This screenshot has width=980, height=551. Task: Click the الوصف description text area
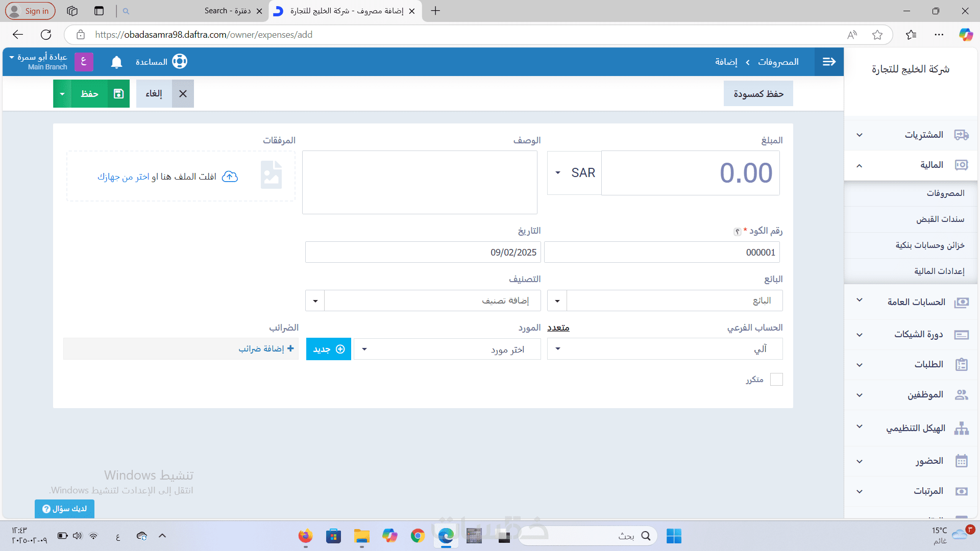pyautogui.click(x=420, y=182)
